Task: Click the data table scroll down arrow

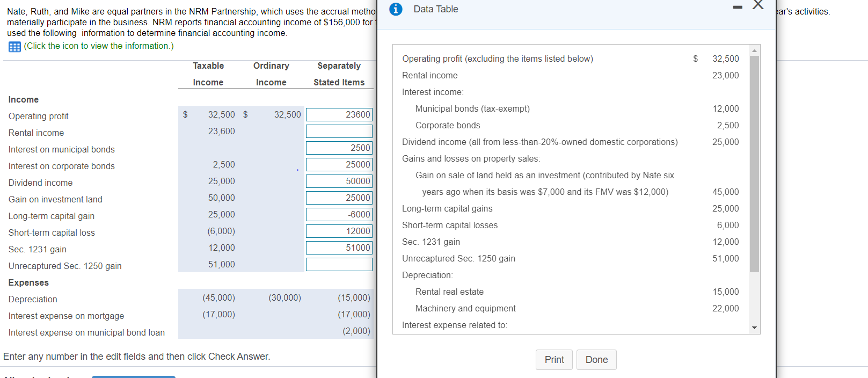Action: click(x=754, y=328)
